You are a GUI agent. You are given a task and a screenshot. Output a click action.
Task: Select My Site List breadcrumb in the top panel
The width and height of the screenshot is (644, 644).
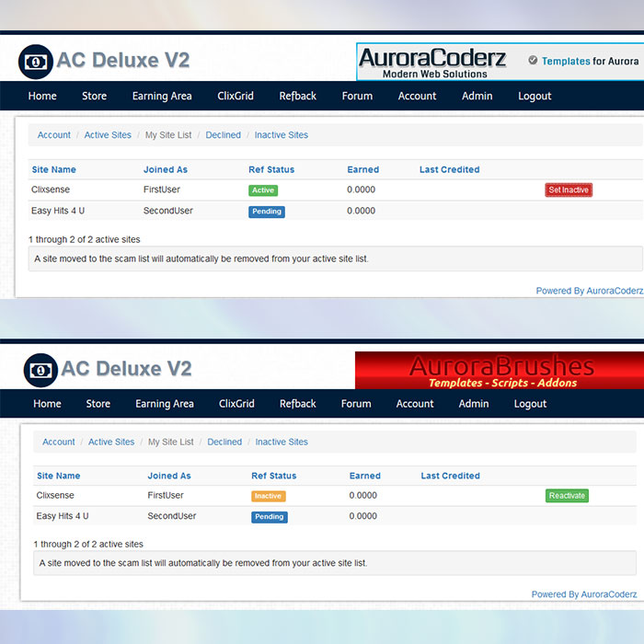coord(168,135)
